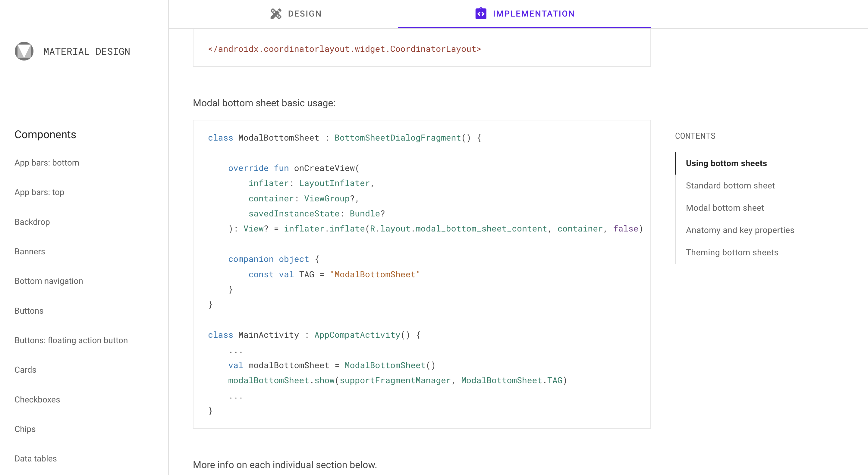868x475 pixels.
Task: Go to Anatomy and key properties
Action: pyautogui.click(x=740, y=230)
